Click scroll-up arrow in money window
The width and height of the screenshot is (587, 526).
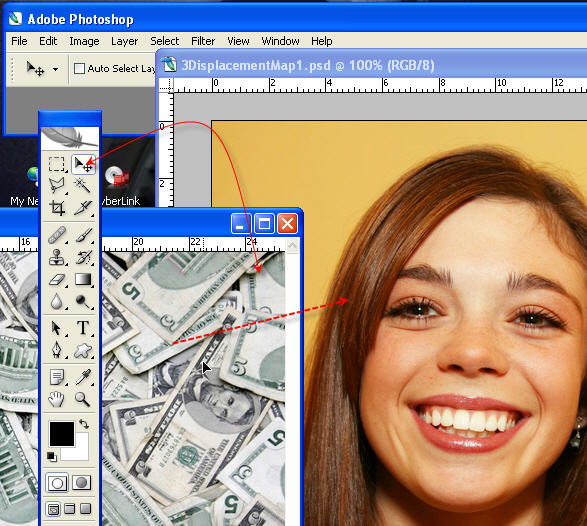coord(292,245)
